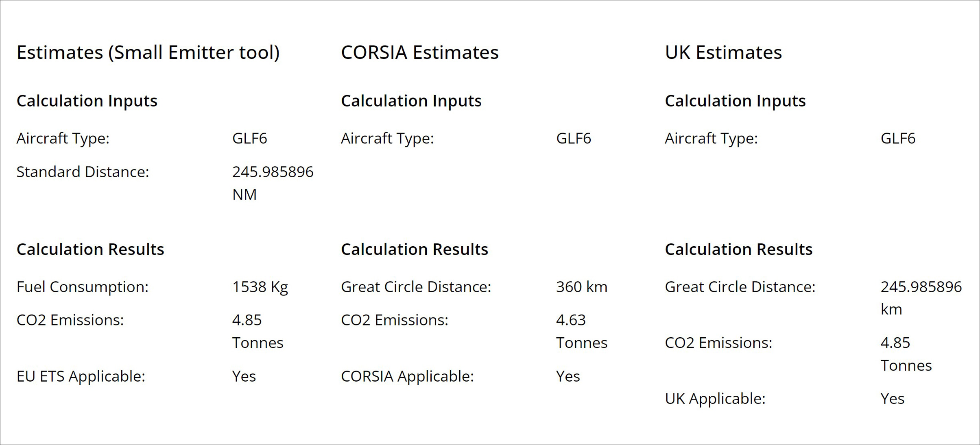Click the 'Estimates (Small Emitter tool)' heading

click(x=148, y=52)
